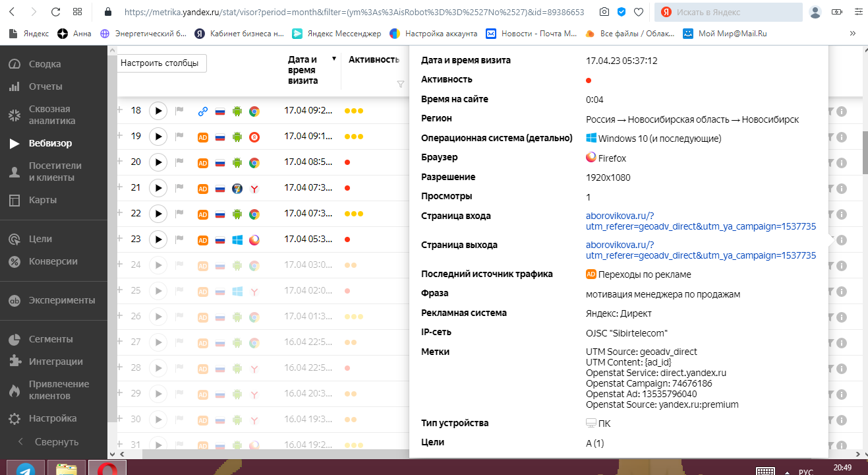The image size is (868, 475).
Task: Flag visit 21 as a favorite
Action: point(179,188)
